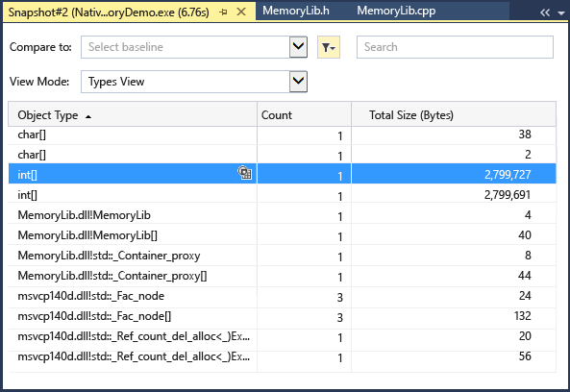Image resolution: width=570 pixels, height=392 pixels.
Task: Open the View Mode dropdown arrow
Action: tap(298, 82)
